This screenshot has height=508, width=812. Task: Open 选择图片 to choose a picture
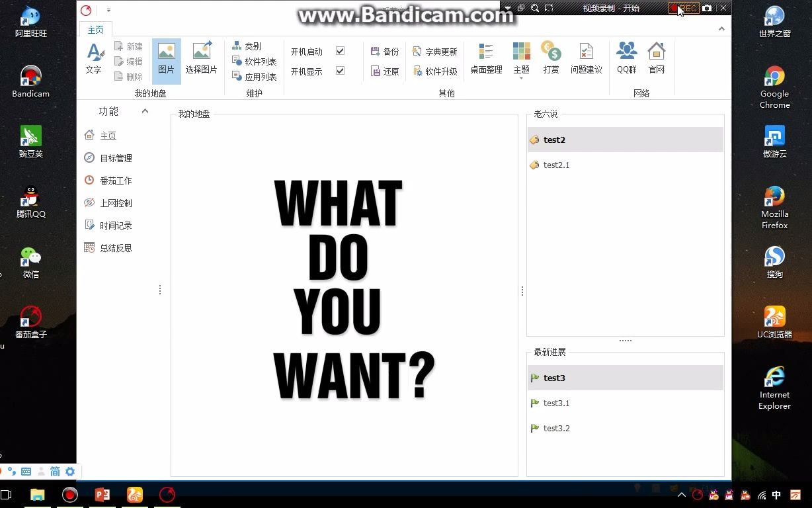pyautogui.click(x=201, y=58)
